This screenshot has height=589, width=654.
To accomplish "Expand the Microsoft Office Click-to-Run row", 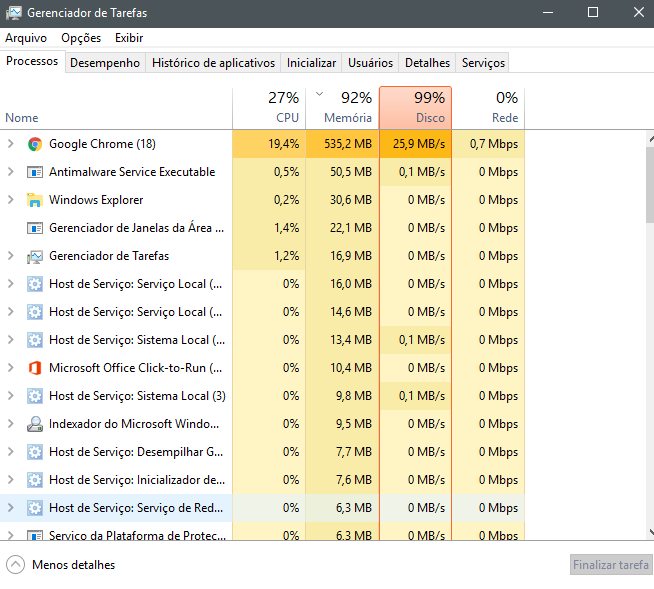I will (x=11, y=368).
